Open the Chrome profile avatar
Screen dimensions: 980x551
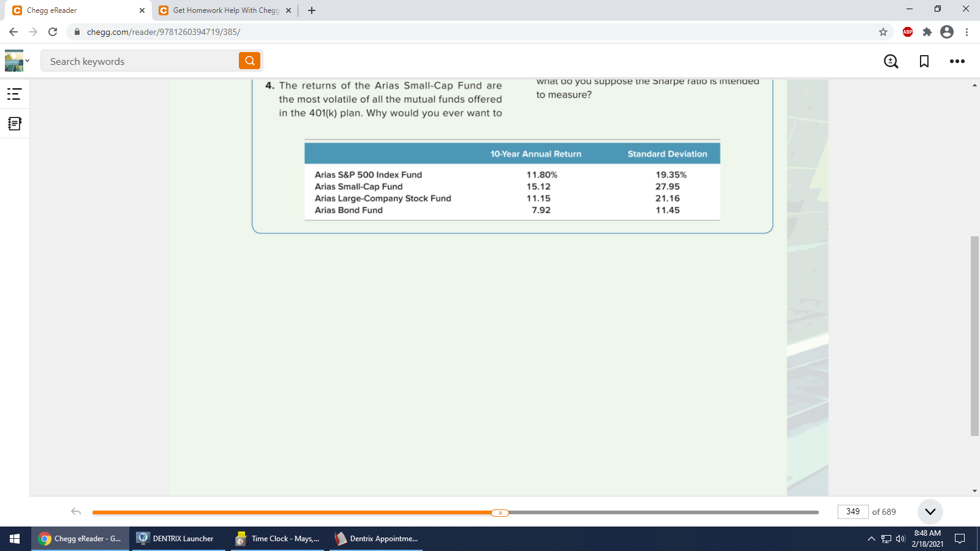click(x=947, y=32)
